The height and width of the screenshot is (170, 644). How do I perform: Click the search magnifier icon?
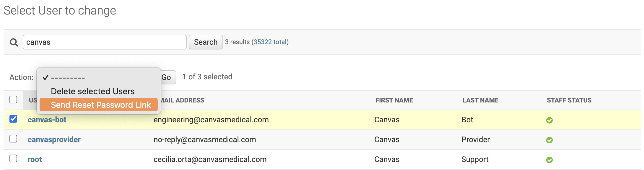click(14, 42)
